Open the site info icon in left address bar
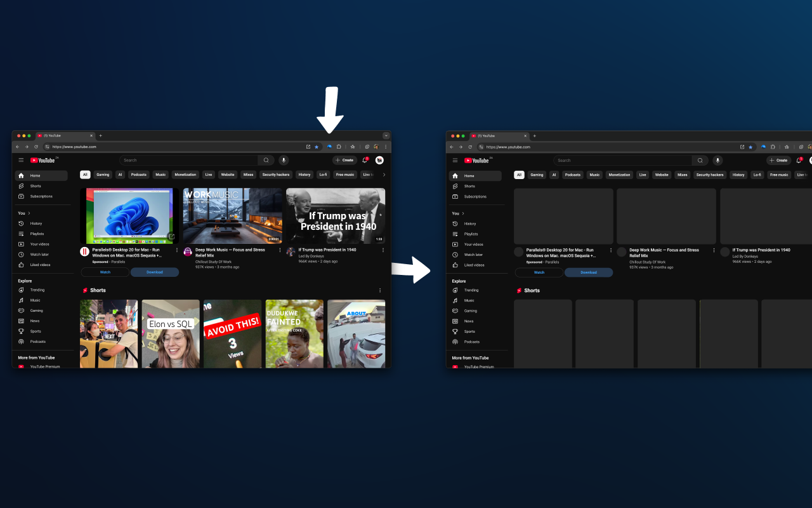The height and width of the screenshot is (508, 812). coord(47,147)
